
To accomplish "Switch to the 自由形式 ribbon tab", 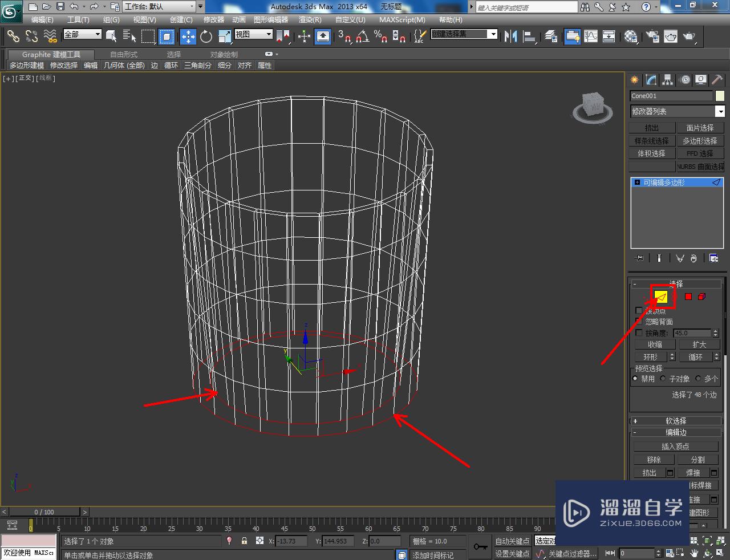I will coord(124,55).
